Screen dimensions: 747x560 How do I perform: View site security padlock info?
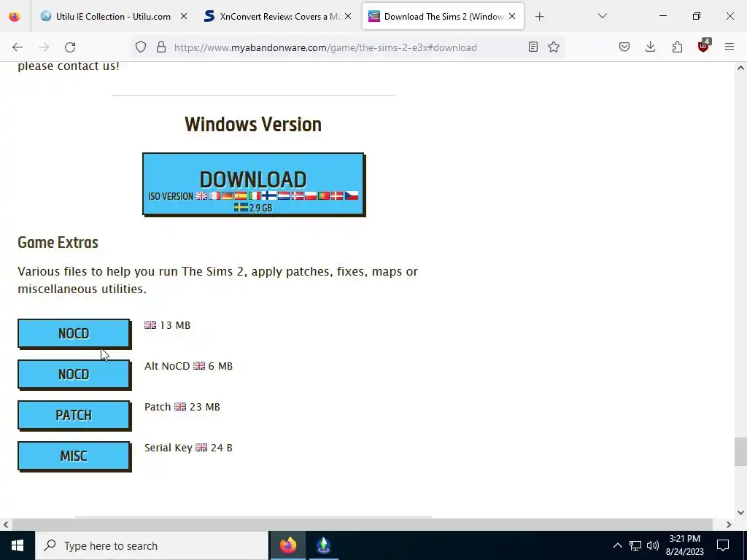coord(161,47)
